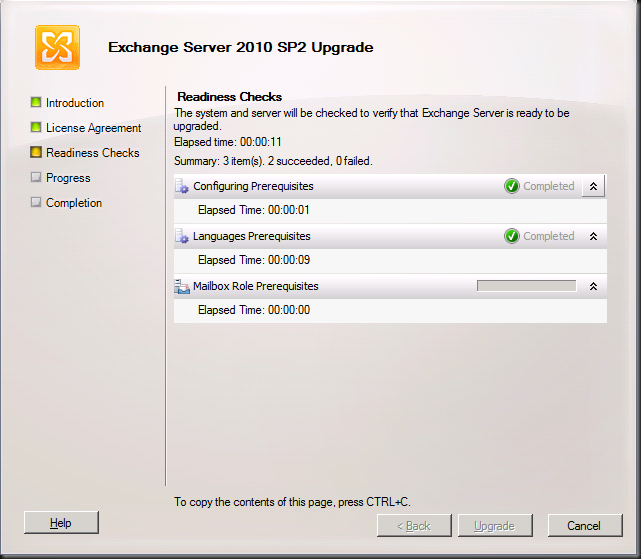
Task: Click the Languages Prerequisites gear icon
Action: (182, 236)
